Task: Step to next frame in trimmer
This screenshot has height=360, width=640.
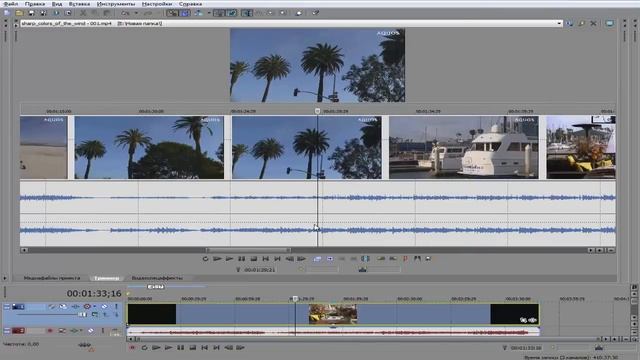Action: (x=302, y=259)
